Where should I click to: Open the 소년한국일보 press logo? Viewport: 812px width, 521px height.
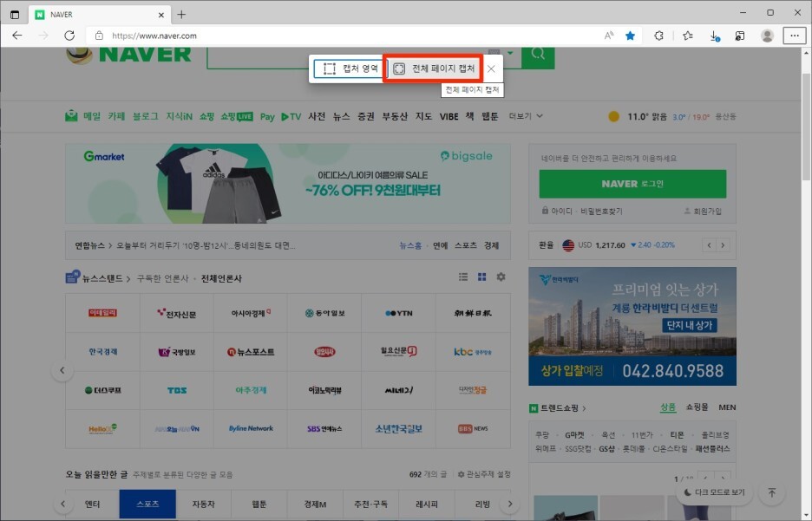[x=399, y=429]
